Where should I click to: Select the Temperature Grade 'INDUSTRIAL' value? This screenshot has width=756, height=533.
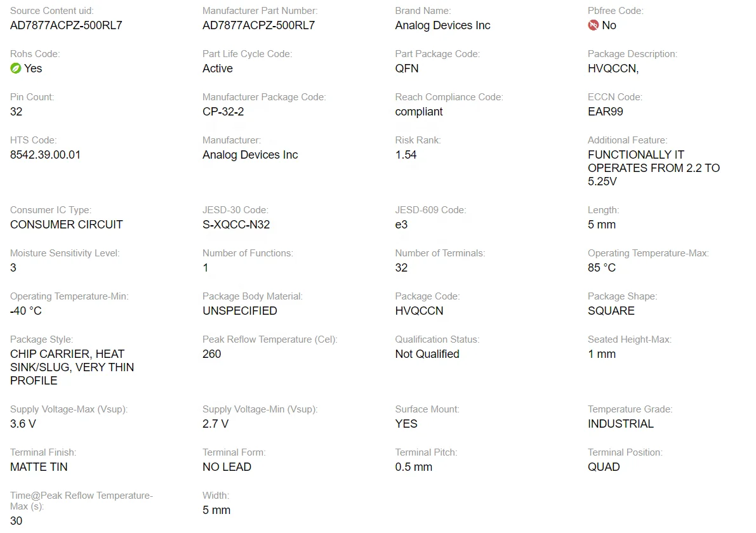[620, 424]
